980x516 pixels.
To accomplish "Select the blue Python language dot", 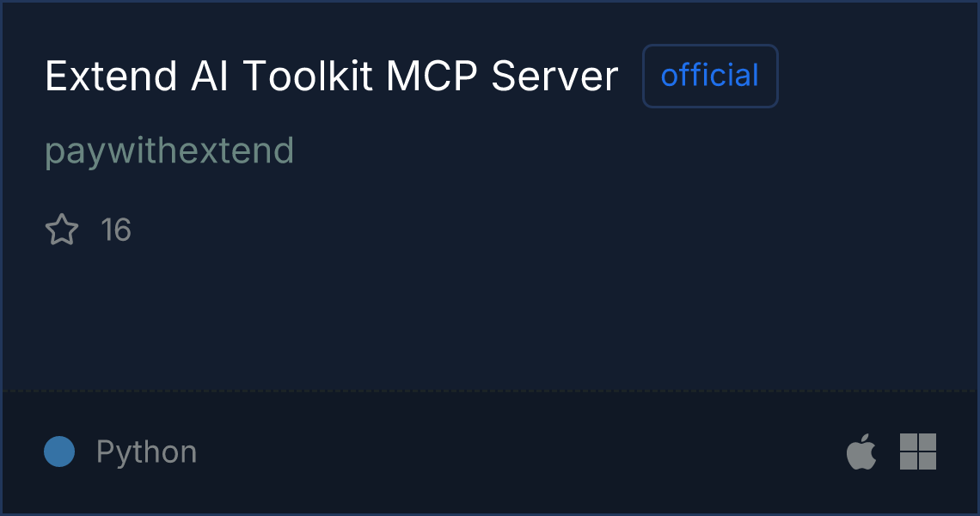I will pos(59,451).
